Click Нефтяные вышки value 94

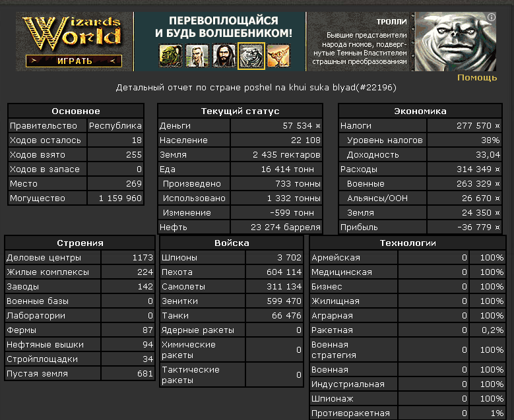click(148, 344)
